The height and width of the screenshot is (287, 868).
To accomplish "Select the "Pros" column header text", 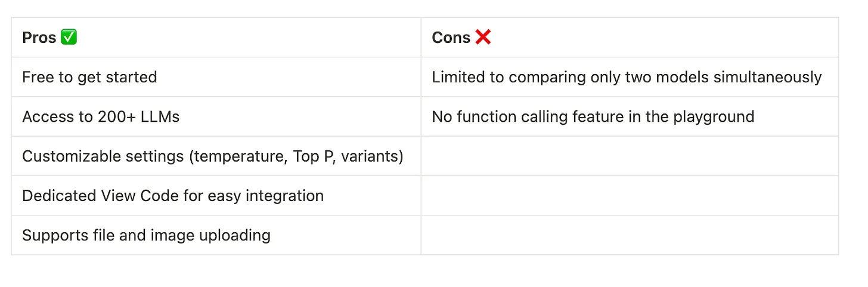I will coord(39,38).
